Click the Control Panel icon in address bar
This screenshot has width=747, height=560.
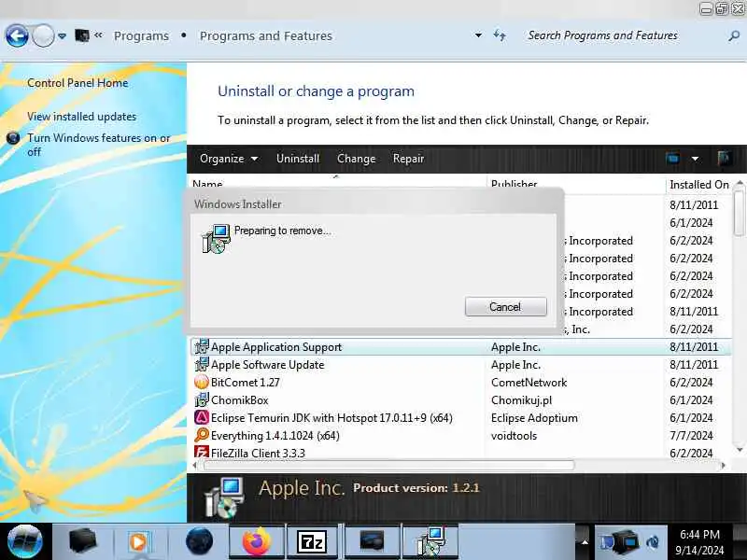coord(82,35)
